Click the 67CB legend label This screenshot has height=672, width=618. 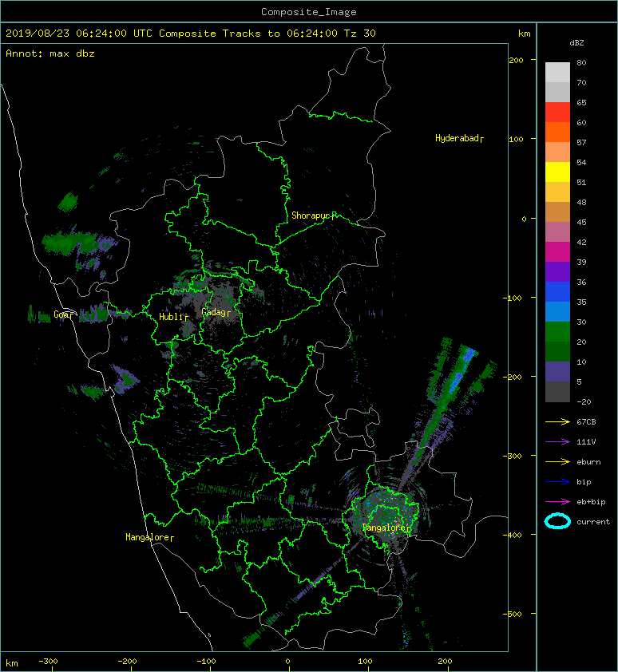click(x=586, y=422)
